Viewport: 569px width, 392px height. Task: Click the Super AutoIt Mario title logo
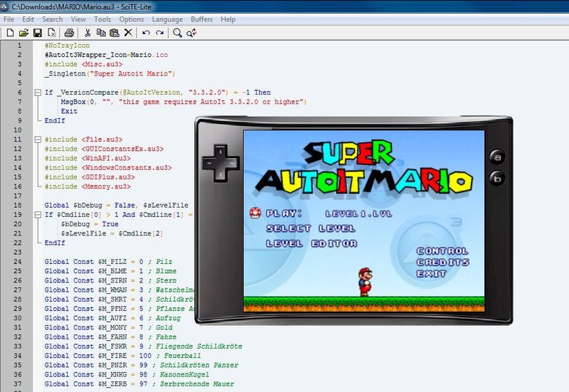click(364, 166)
